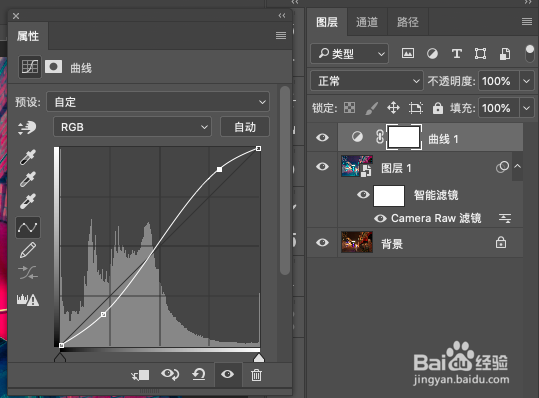Open the 类型 layer filter dropdown
The width and height of the screenshot is (539, 398).
click(x=350, y=54)
